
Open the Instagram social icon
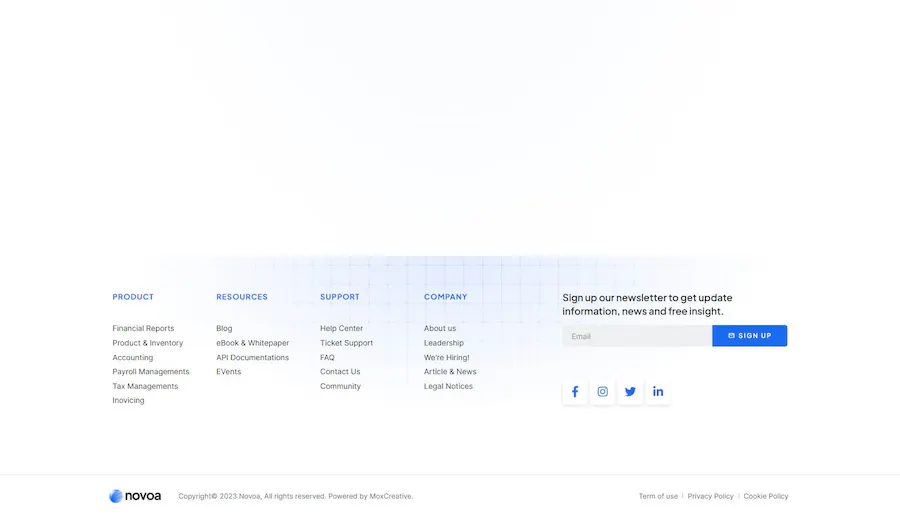click(602, 392)
